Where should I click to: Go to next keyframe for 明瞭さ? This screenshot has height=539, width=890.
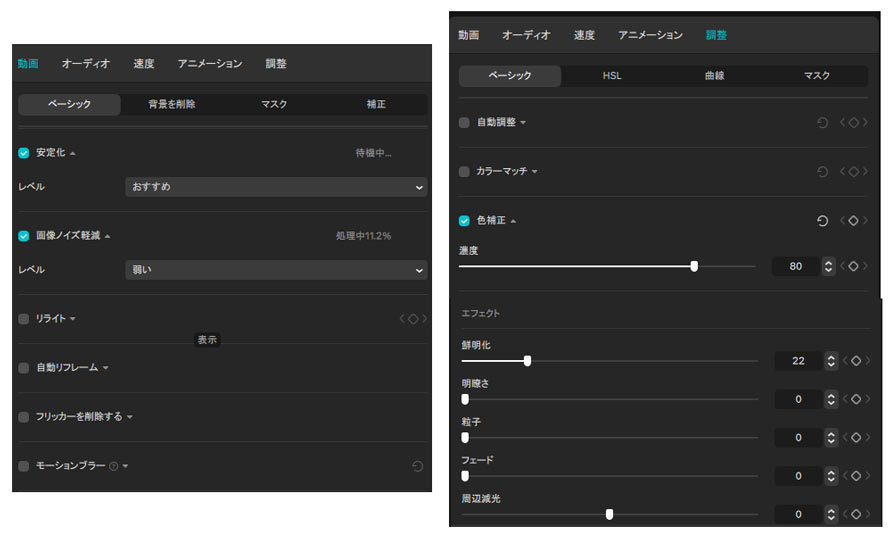868,399
